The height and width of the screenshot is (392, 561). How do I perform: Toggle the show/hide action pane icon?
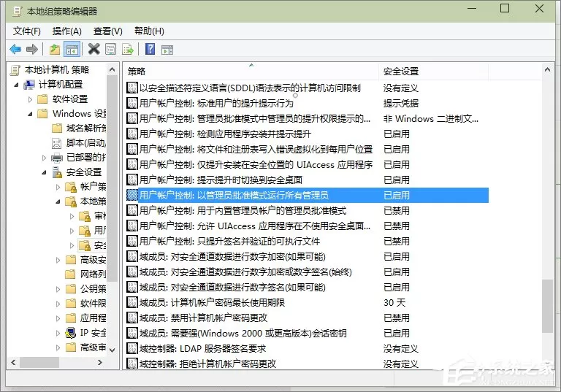[x=167, y=50]
